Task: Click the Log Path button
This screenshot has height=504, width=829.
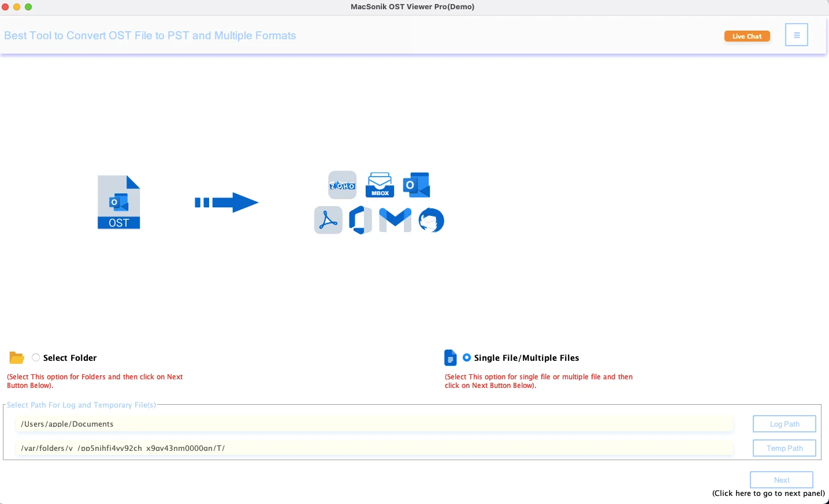Action: click(785, 424)
